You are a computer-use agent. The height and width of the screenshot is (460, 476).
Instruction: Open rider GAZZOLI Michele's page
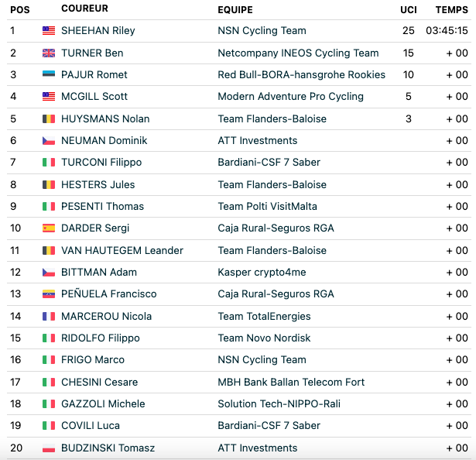(x=103, y=403)
